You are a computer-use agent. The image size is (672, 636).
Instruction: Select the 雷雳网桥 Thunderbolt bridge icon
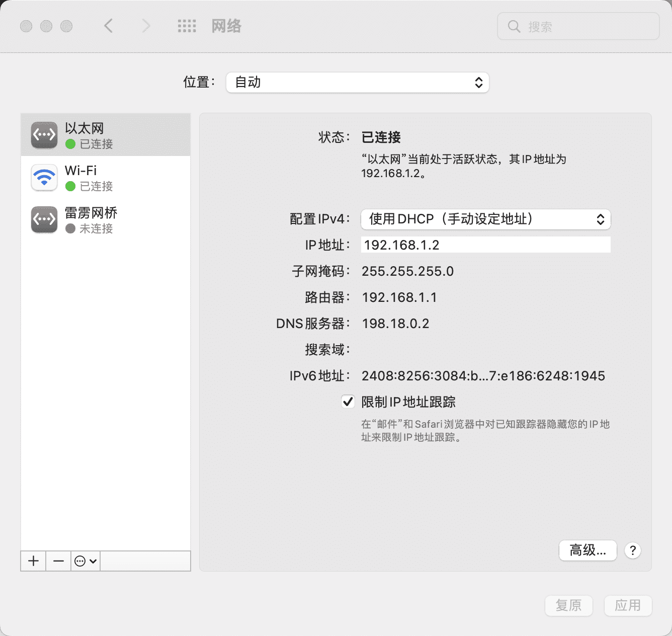[x=44, y=219]
